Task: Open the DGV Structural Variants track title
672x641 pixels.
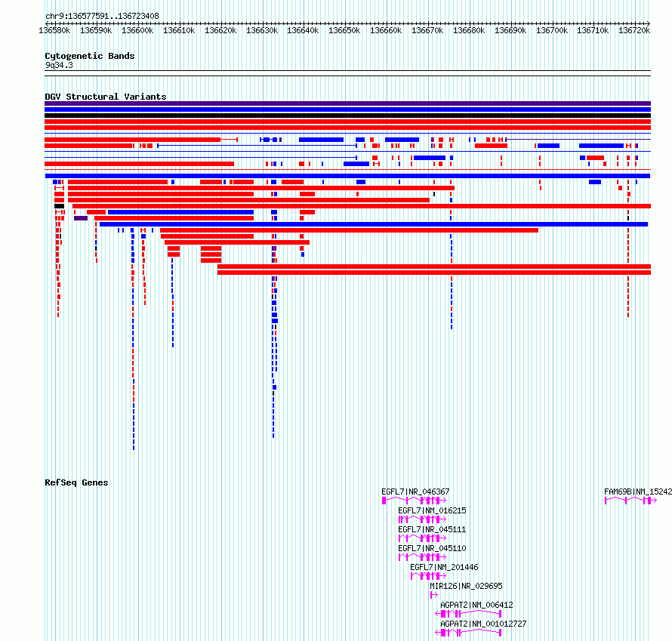Action: pyautogui.click(x=106, y=97)
